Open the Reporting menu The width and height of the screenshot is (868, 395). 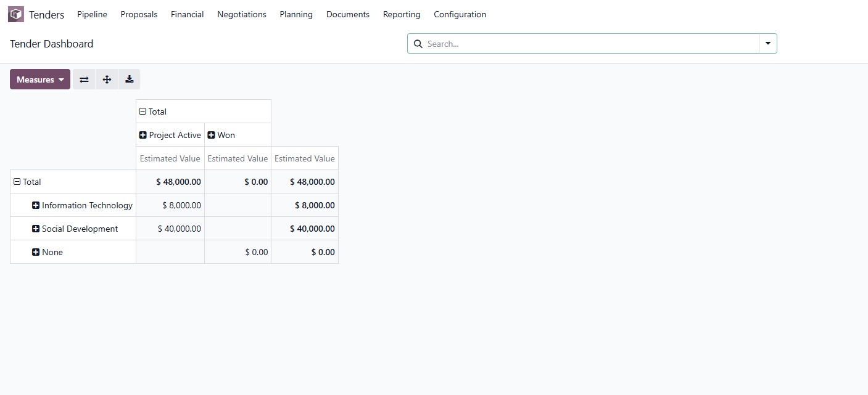coord(401,14)
